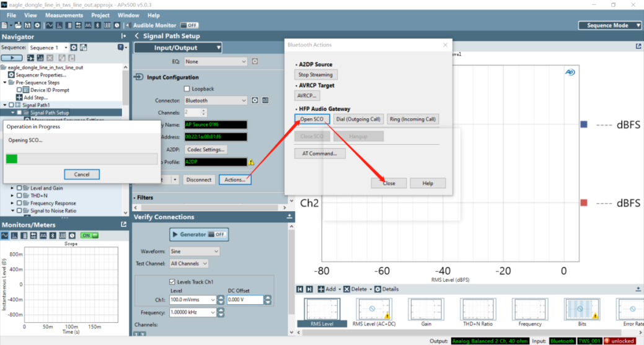
Task: Toggle the Audible Monitor OFF switch
Action: 189,25
